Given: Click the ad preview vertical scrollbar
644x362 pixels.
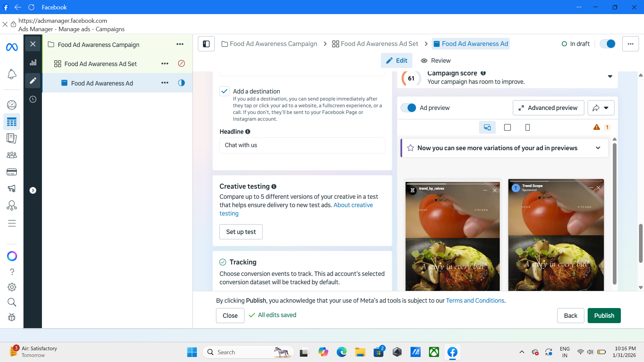Looking at the screenshot, I should (614, 214).
